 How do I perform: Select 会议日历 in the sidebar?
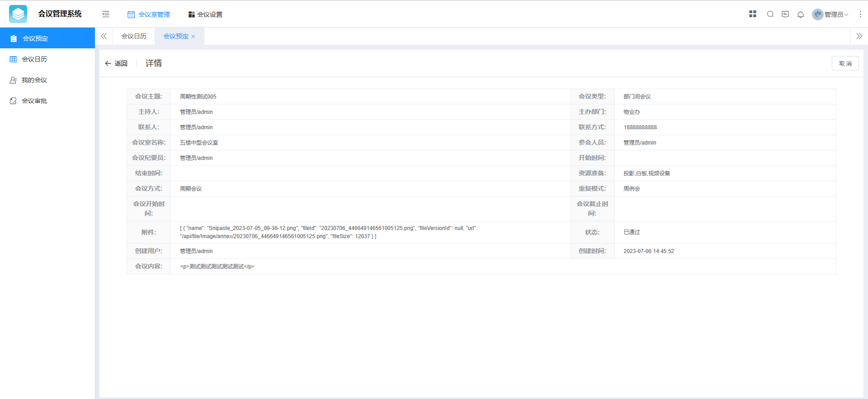pos(34,59)
